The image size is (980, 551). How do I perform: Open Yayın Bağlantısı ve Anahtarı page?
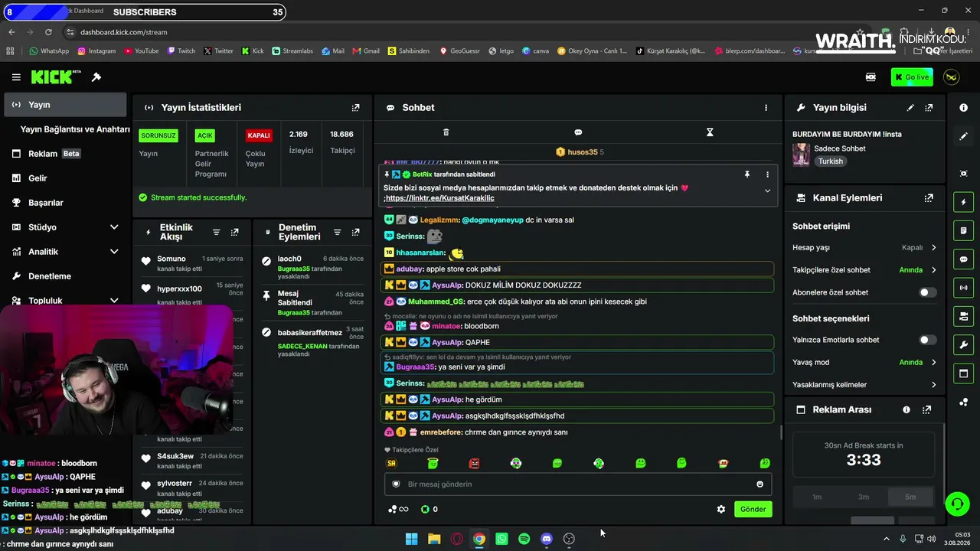[75, 129]
